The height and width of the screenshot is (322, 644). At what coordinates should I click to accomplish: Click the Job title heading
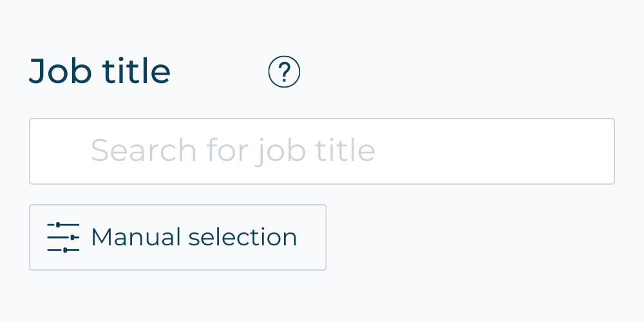coord(100,71)
